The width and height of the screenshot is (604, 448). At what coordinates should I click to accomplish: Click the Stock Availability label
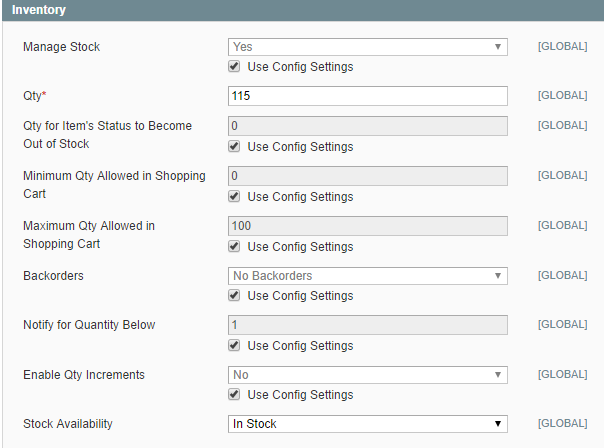[x=68, y=424]
